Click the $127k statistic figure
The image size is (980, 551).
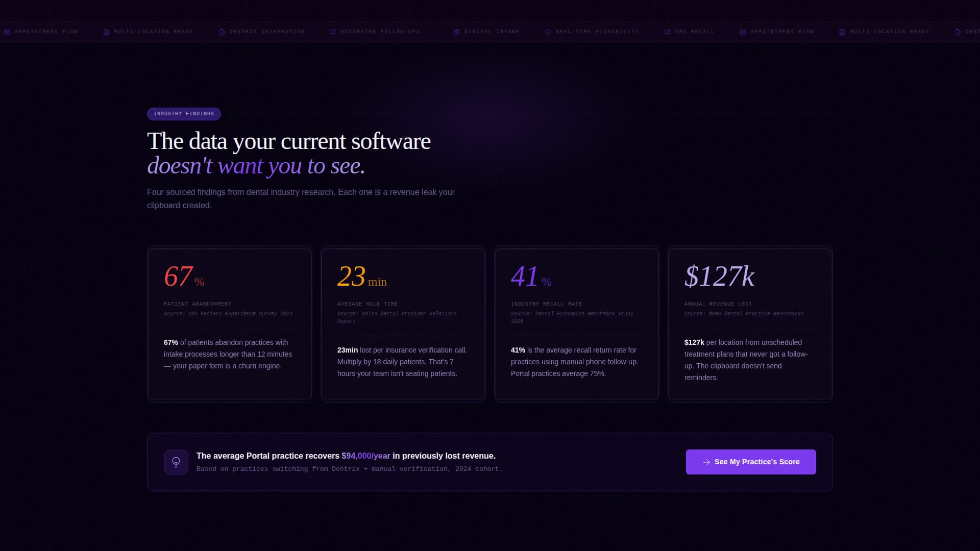click(x=719, y=277)
